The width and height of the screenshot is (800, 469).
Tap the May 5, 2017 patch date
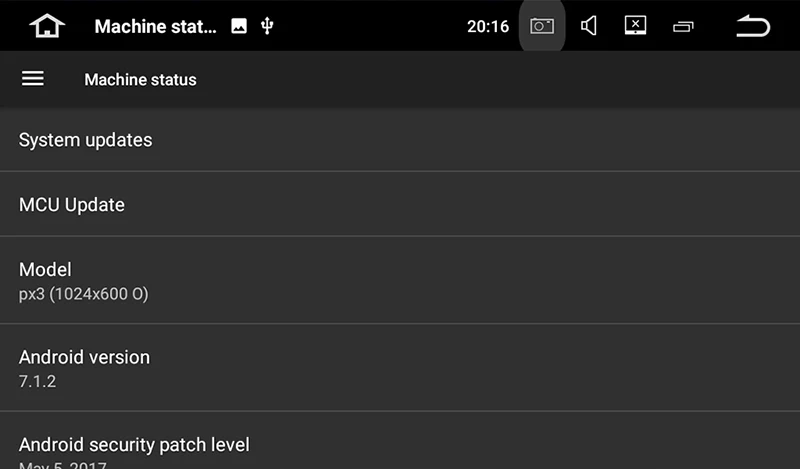(62, 465)
